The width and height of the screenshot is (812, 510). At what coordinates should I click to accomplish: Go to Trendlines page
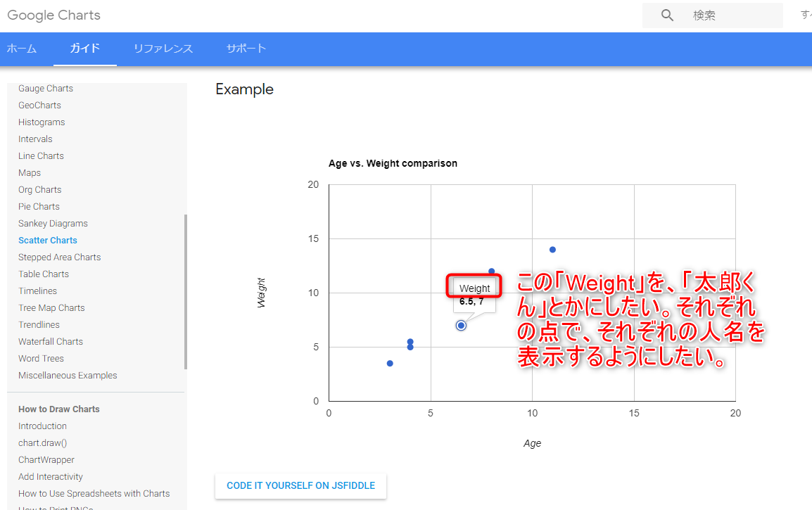point(39,325)
